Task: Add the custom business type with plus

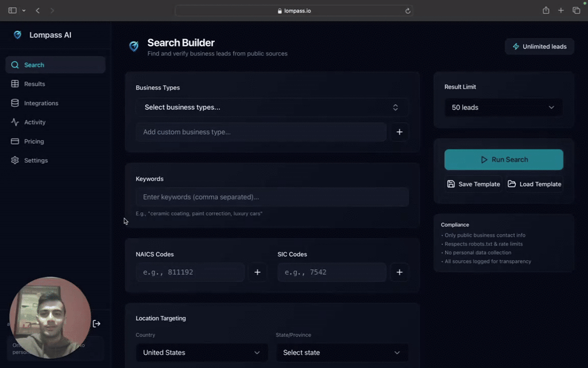Action: coord(400,132)
